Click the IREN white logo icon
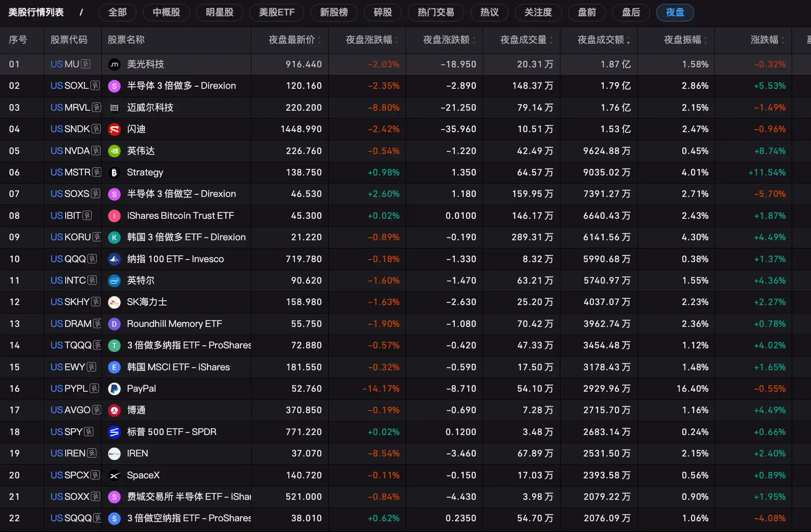The height and width of the screenshot is (532, 811). [114, 453]
